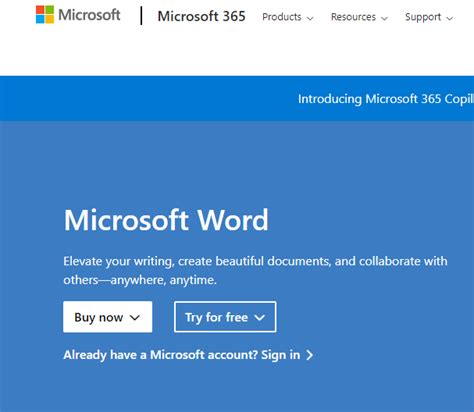Screen dimensions: 474x412
Task: Click the 'Elevate your writing' description text
Action: click(x=255, y=270)
